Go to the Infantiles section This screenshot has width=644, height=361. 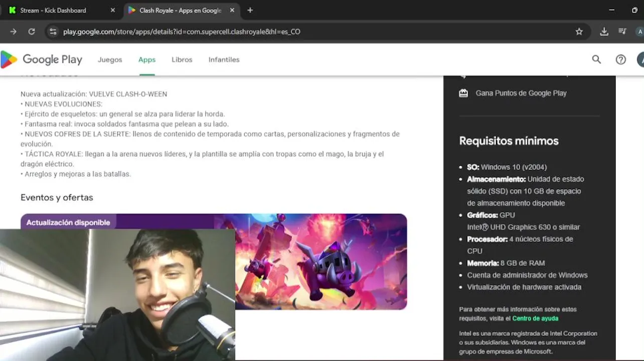(x=224, y=60)
